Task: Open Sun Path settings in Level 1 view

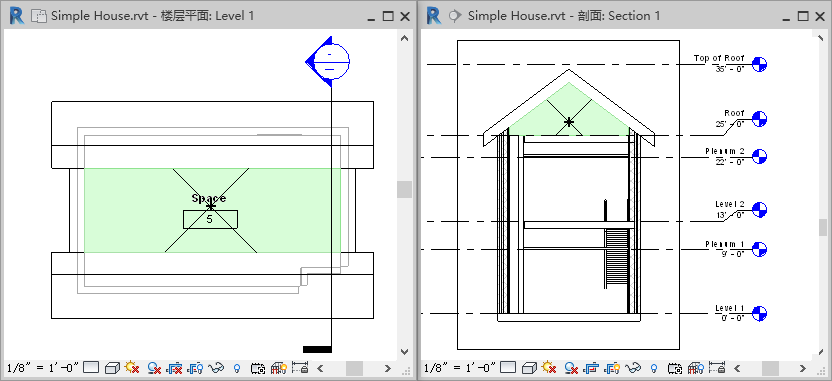Action: tap(132, 367)
